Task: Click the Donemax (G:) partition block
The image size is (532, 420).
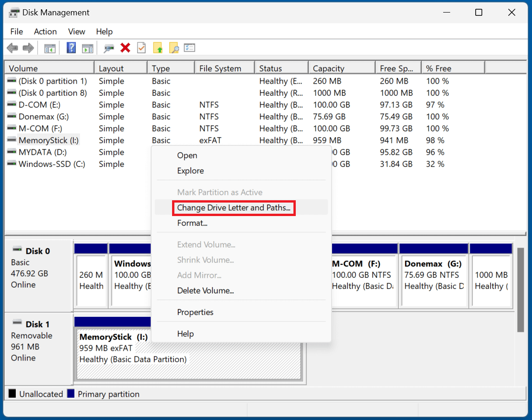Action: coord(433,276)
